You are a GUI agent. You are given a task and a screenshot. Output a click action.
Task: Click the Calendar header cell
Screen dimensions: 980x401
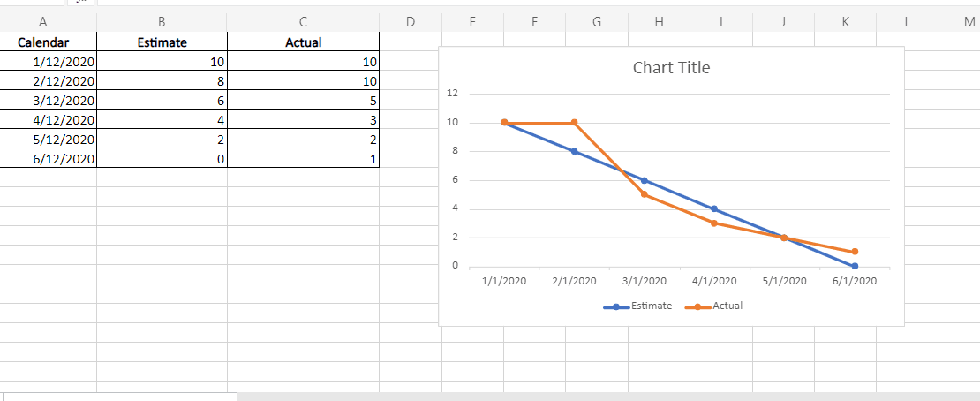click(x=49, y=42)
